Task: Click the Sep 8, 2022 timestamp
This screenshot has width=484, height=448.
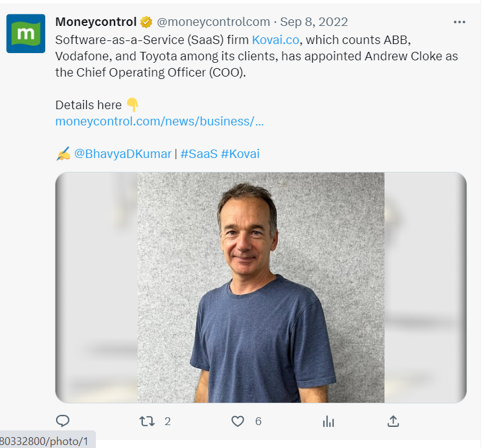Action: (314, 22)
